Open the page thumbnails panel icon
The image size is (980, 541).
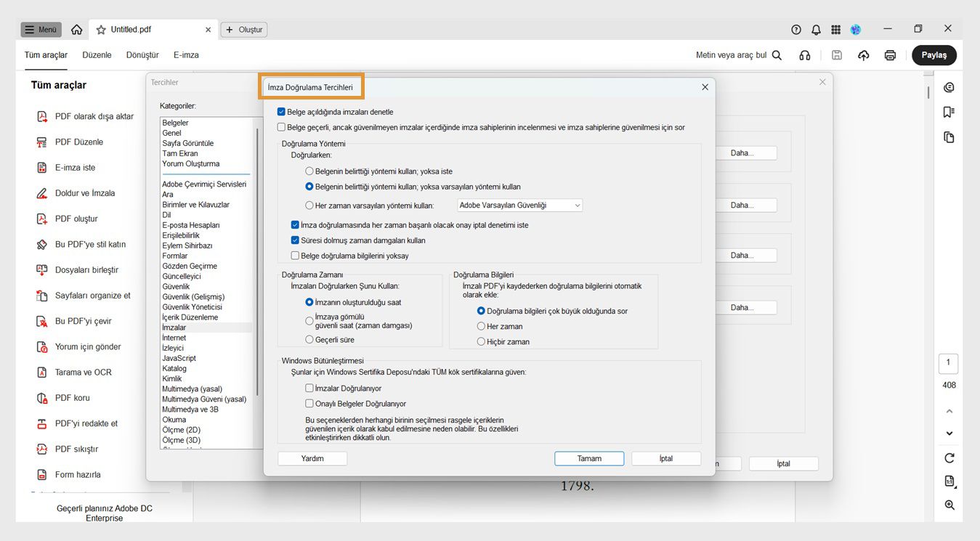click(949, 137)
